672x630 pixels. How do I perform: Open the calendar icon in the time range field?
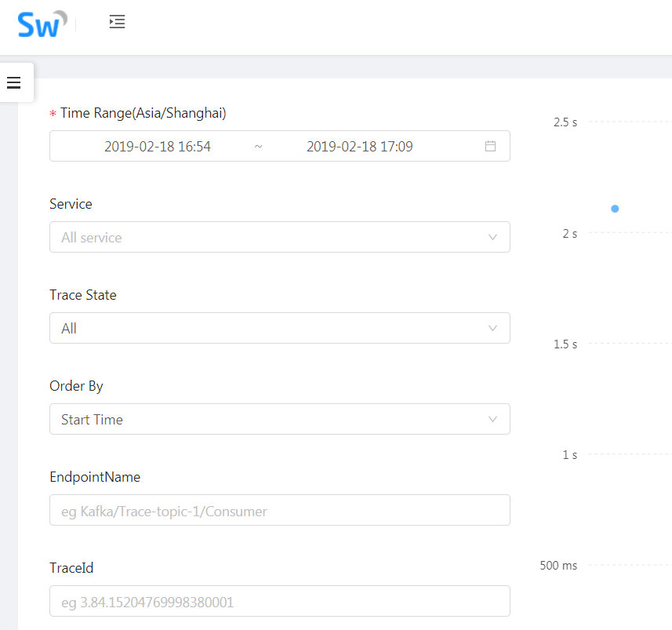coord(491,146)
